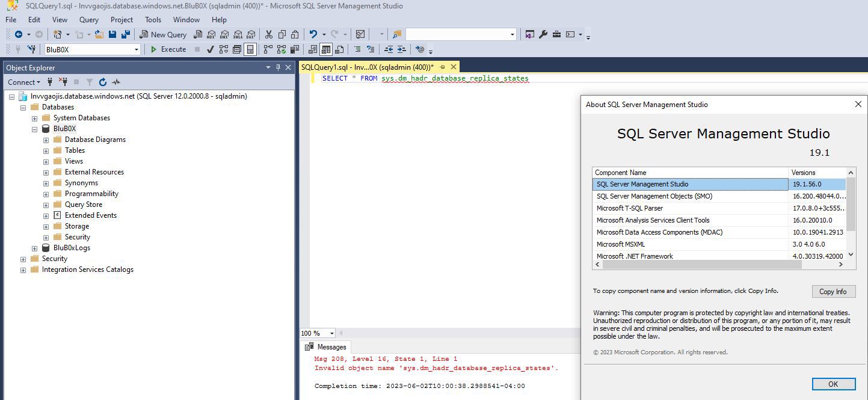Click the Parse checkmark icon
The width and height of the screenshot is (868, 400).
pyautogui.click(x=210, y=49)
